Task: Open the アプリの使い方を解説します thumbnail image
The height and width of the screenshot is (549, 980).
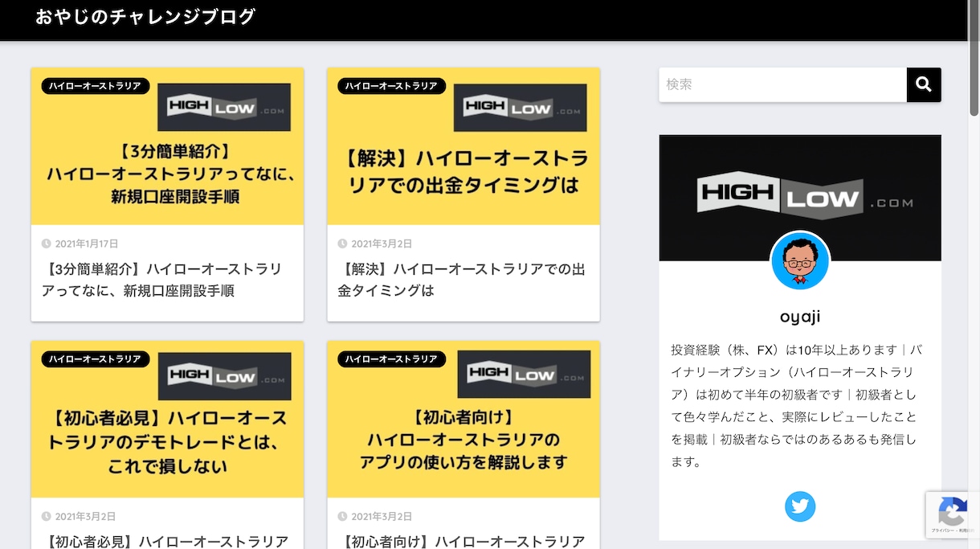Action: click(463, 420)
